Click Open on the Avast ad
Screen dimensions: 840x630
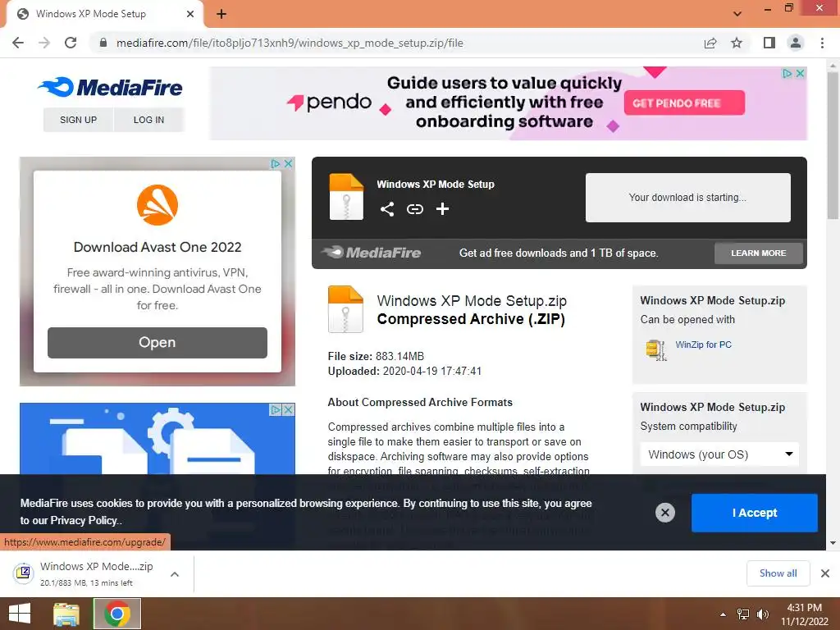coord(157,342)
